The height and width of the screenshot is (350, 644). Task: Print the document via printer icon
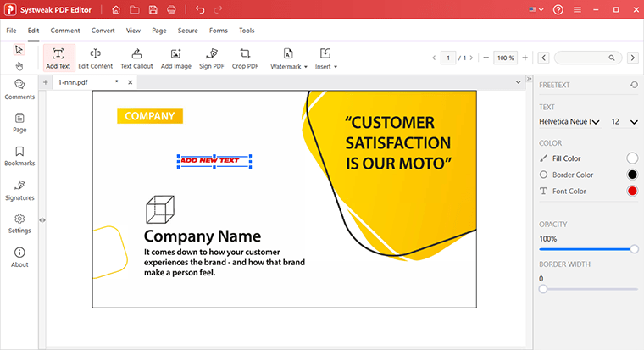coord(172,9)
